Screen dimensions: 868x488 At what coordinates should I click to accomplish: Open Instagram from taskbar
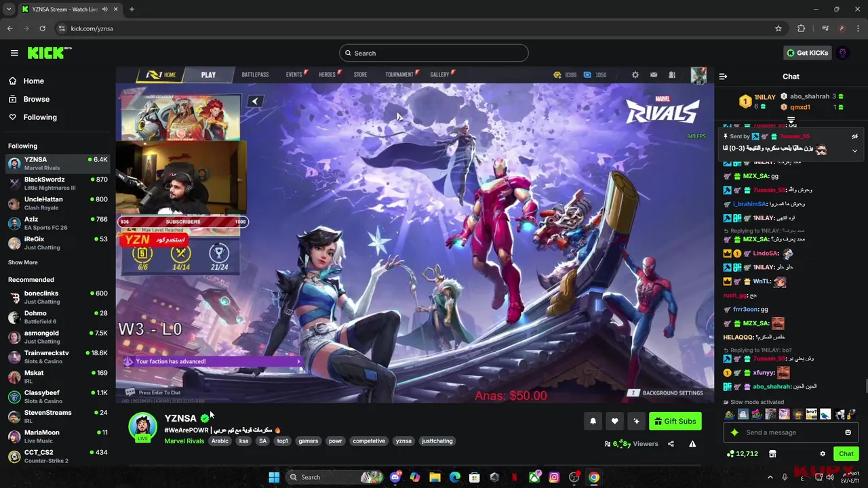point(554,477)
